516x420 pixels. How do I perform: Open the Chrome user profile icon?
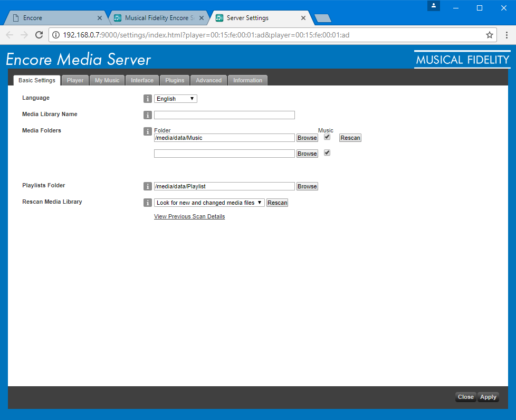tap(433, 6)
